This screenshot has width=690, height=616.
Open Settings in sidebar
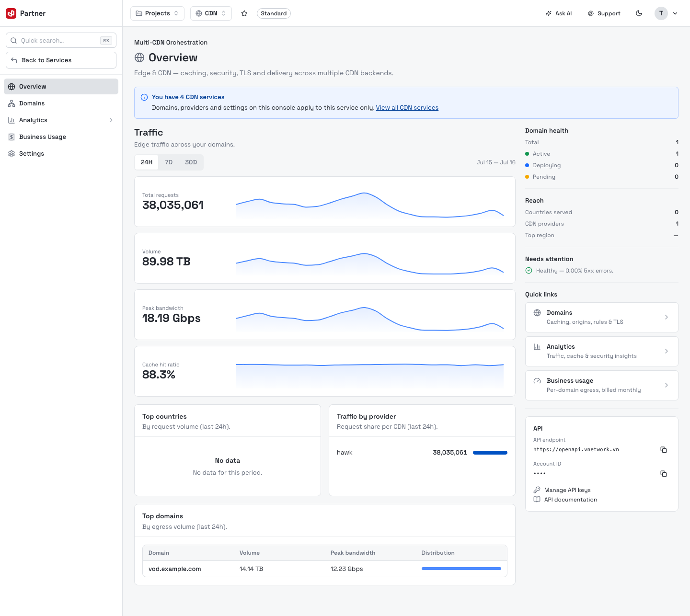click(x=61, y=154)
